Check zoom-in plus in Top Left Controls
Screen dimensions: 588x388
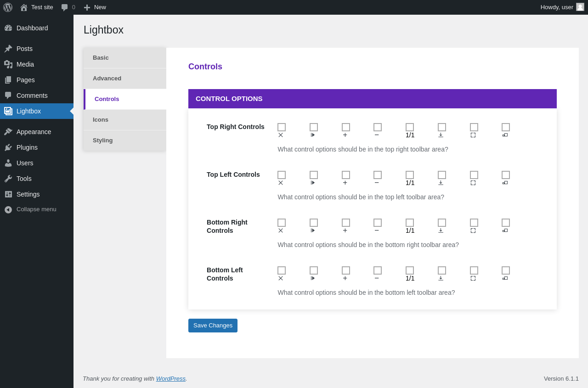(x=346, y=175)
